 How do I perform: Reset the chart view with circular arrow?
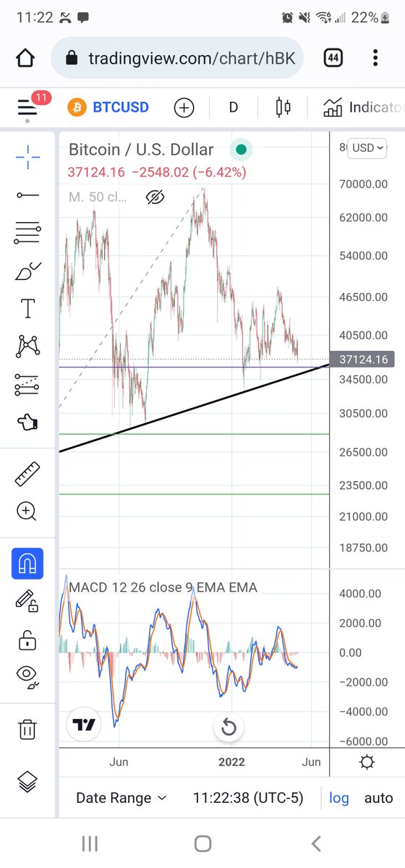[x=229, y=727]
